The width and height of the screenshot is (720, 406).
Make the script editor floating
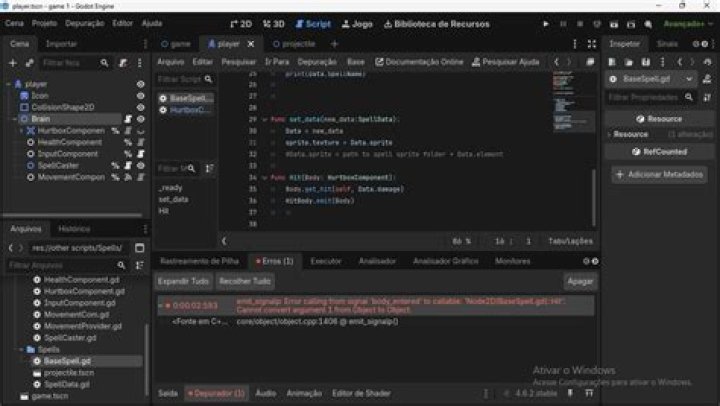point(590,62)
